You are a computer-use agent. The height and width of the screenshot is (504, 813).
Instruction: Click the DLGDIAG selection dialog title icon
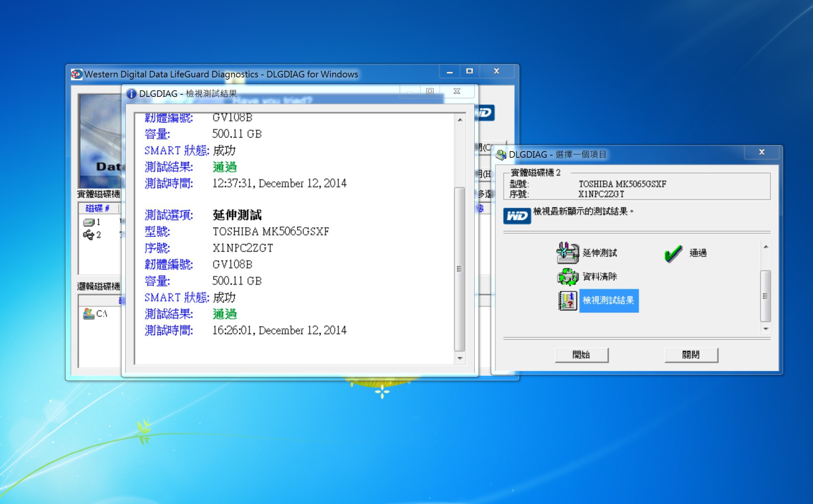click(x=501, y=155)
